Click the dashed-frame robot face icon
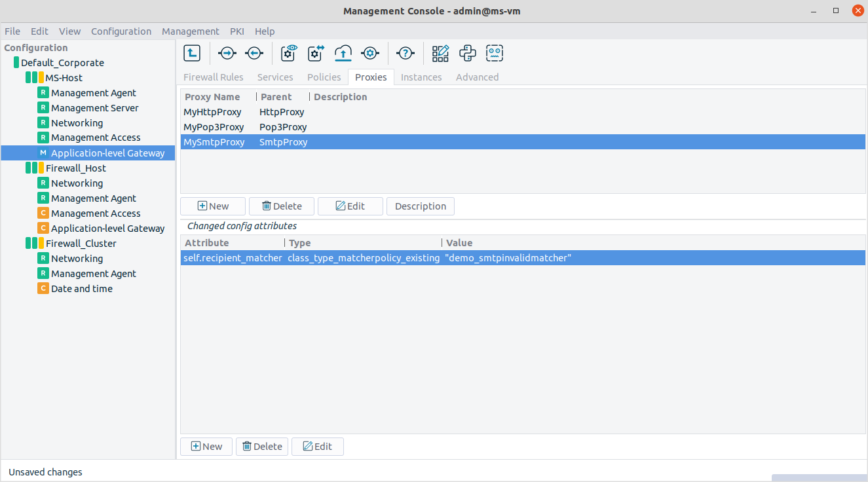This screenshot has width=868, height=482. [x=495, y=53]
